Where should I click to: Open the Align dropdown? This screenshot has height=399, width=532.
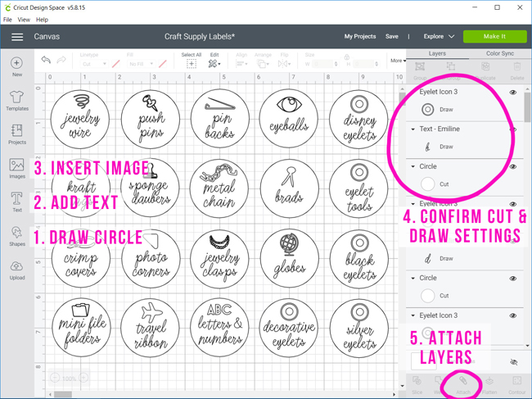(x=241, y=64)
